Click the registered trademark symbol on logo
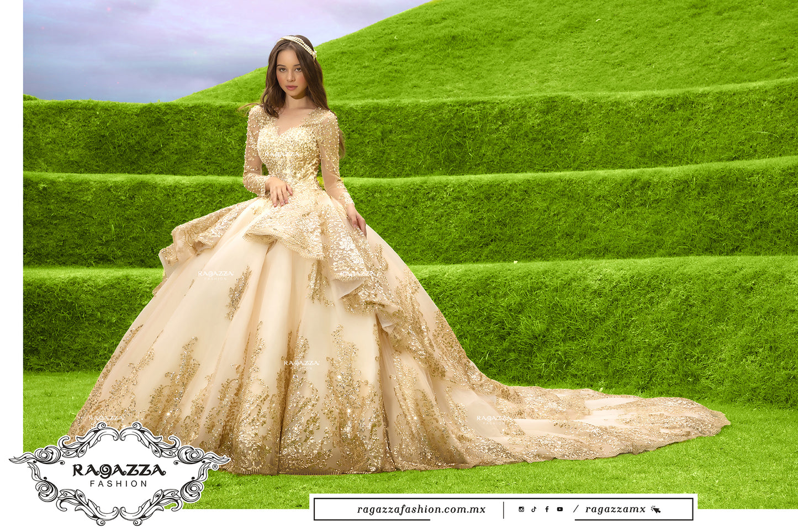Screen dimensions: 798x532 [x=214, y=467]
